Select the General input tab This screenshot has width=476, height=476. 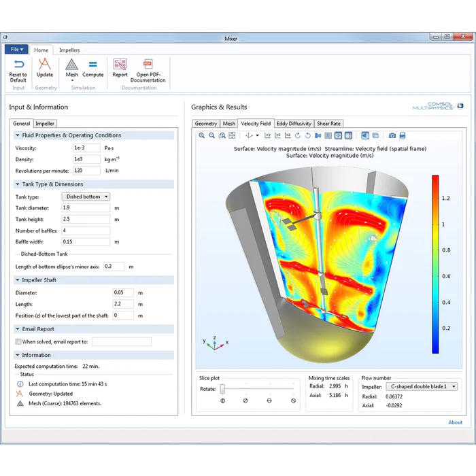click(22, 124)
